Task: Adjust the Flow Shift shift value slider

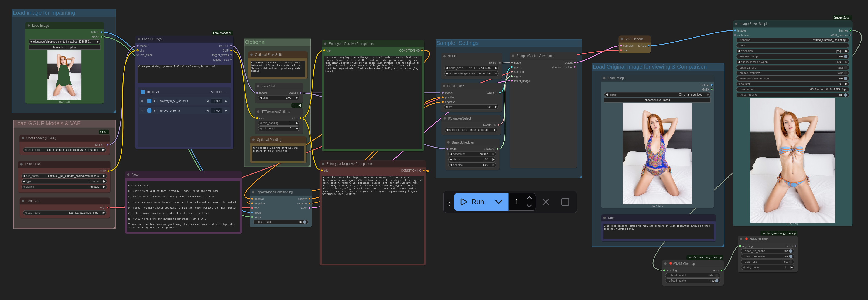Action: tap(279, 98)
